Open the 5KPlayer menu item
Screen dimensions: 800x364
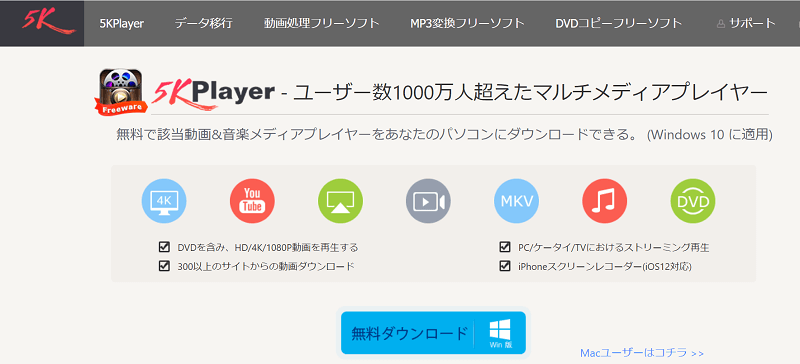(x=121, y=23)
